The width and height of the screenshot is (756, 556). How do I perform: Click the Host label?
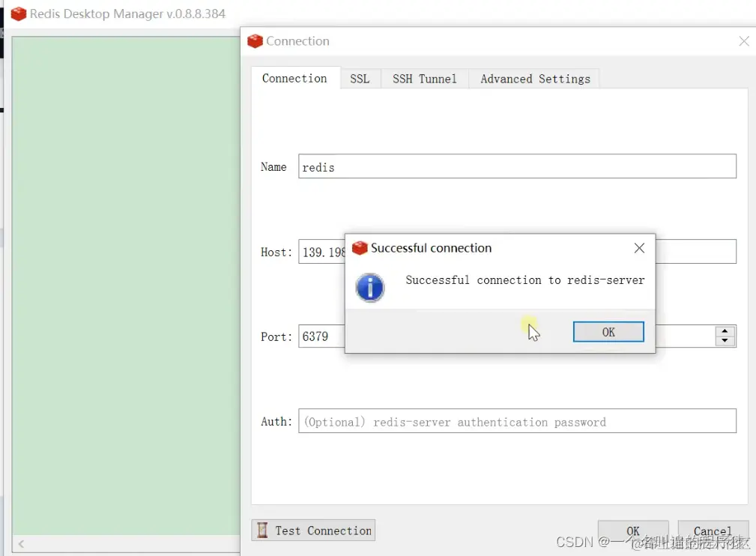pos(276,252)
